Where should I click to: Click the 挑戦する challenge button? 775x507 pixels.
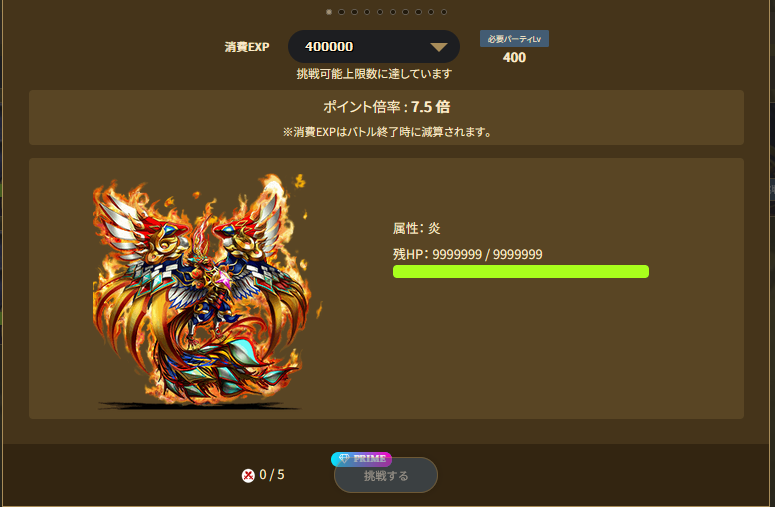[x=386, y=475]
